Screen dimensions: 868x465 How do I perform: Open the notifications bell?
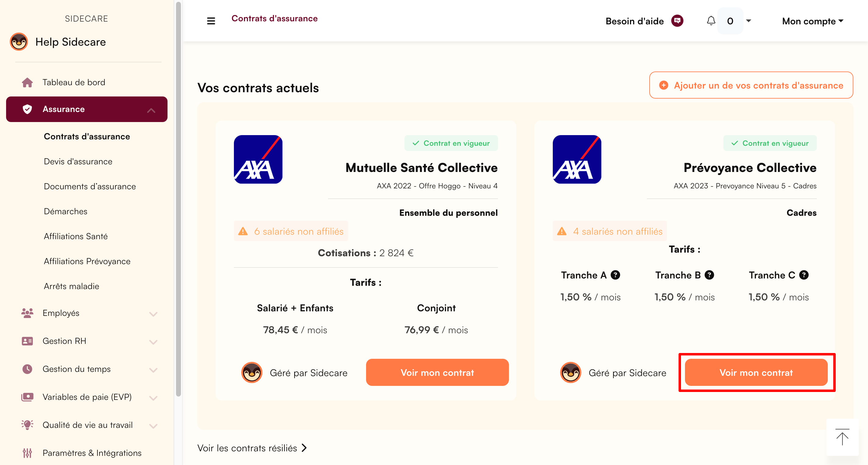(711, 21)
